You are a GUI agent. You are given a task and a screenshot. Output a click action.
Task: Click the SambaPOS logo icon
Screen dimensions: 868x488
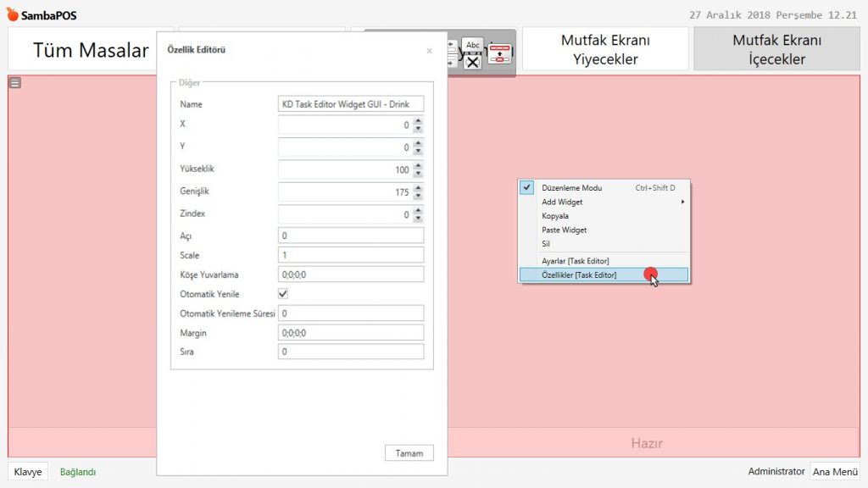12,15
